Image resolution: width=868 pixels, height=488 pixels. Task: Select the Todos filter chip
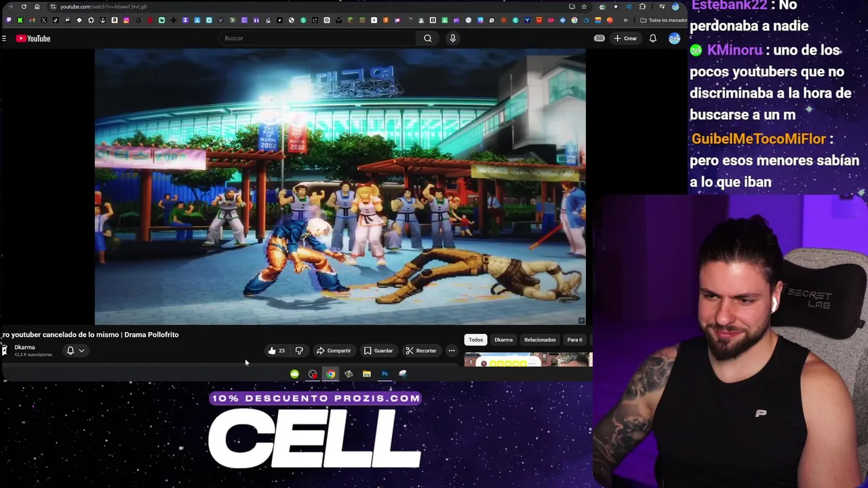click(x=475, y=340)
